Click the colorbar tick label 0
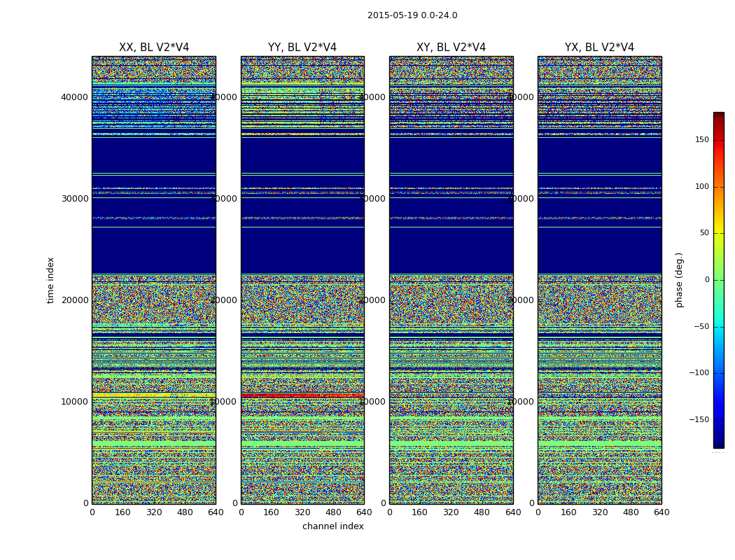Screen dimensions: 735x560 point(707,280)
